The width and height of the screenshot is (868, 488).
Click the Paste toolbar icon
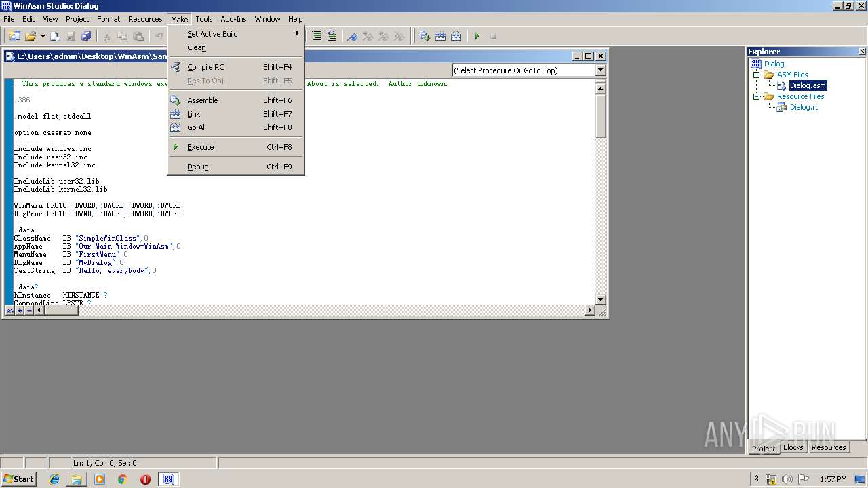pyautogui.click(x=138, y=36)
